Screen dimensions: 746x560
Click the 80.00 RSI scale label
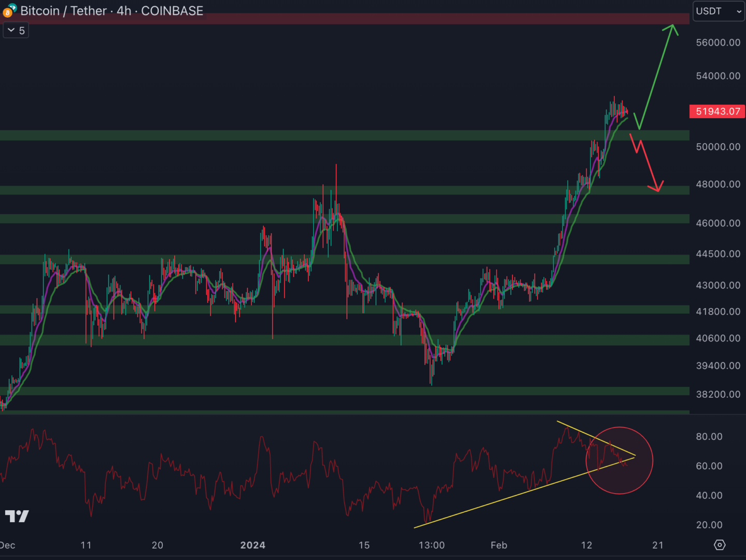(x=709, y=437)
